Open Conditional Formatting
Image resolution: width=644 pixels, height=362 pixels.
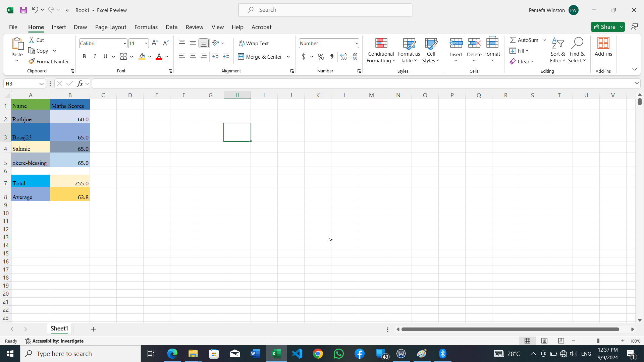(x=381, y=50)
